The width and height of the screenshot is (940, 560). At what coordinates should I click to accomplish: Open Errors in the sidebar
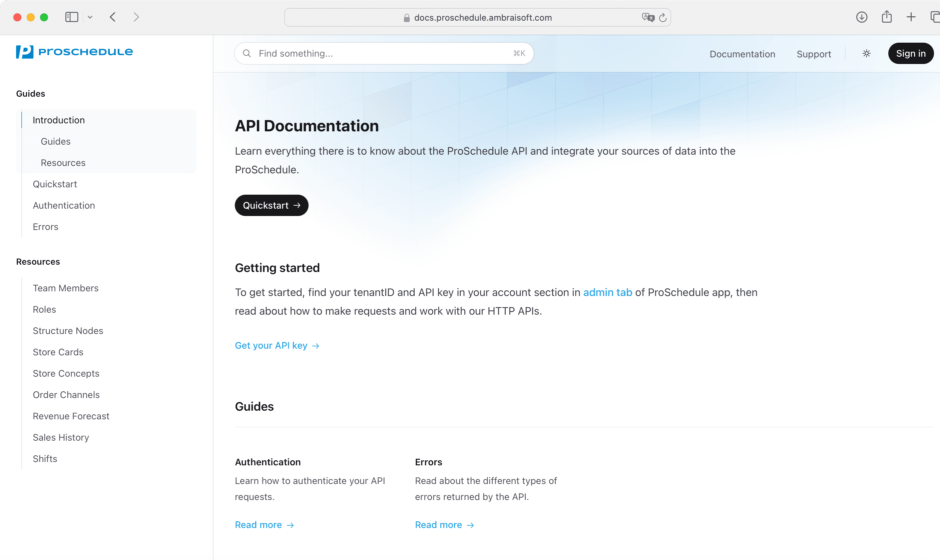(45, 227)
